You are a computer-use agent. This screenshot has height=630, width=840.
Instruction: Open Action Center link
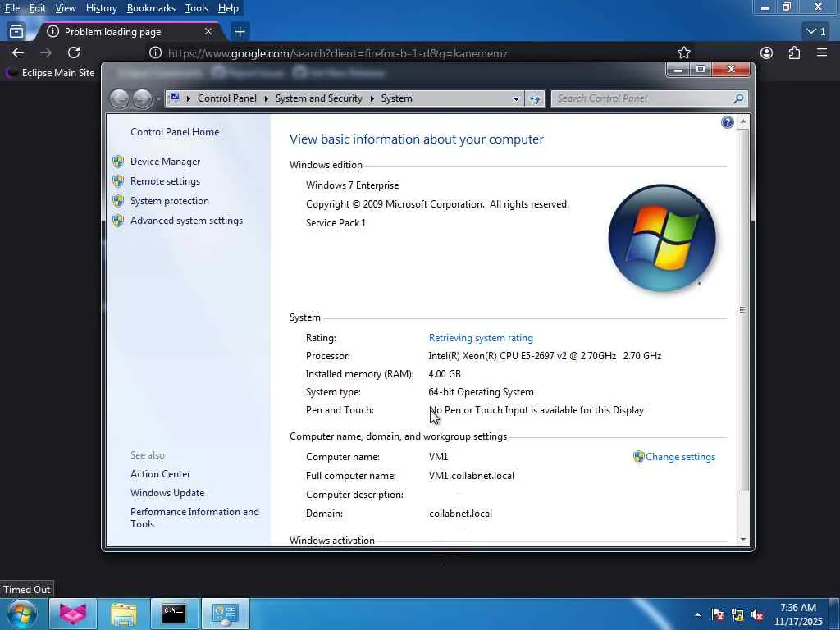(x=160, y=474)
